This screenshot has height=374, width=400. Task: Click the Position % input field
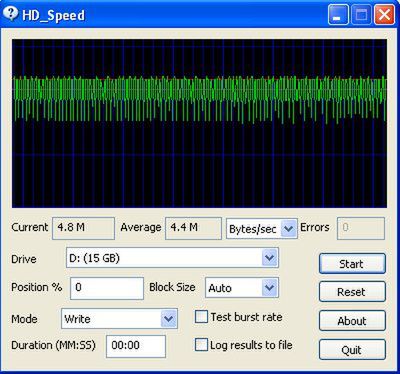pyautogui.click(x=107, y=288)
